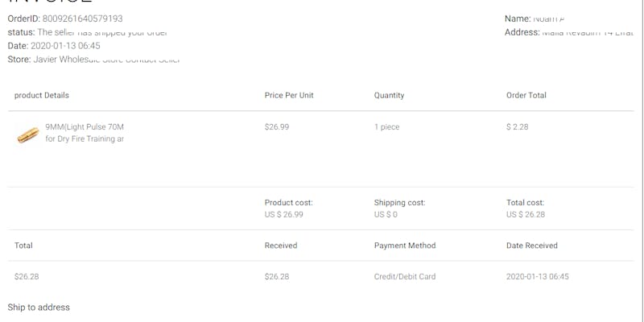
Task: Click the Shipping cost US $ 0 entry
Action: coord(399,208)
